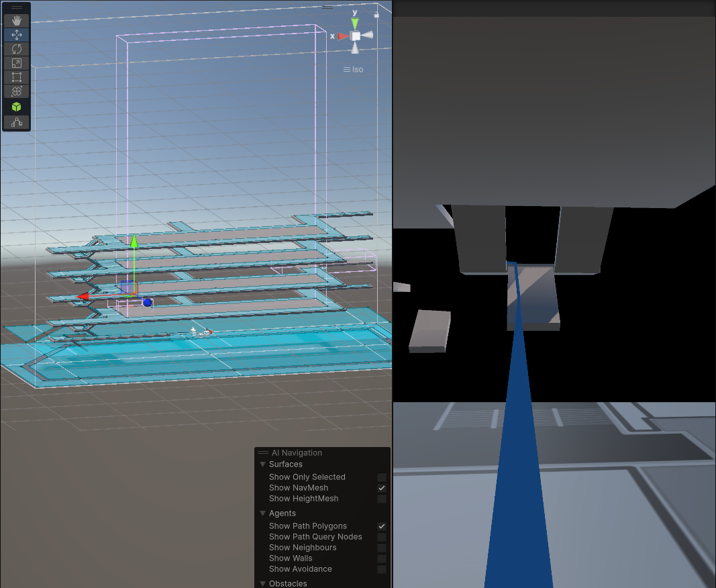Select the Rect transform tool
The height and width of the screenshot is (588, 716).
[17, 77]
